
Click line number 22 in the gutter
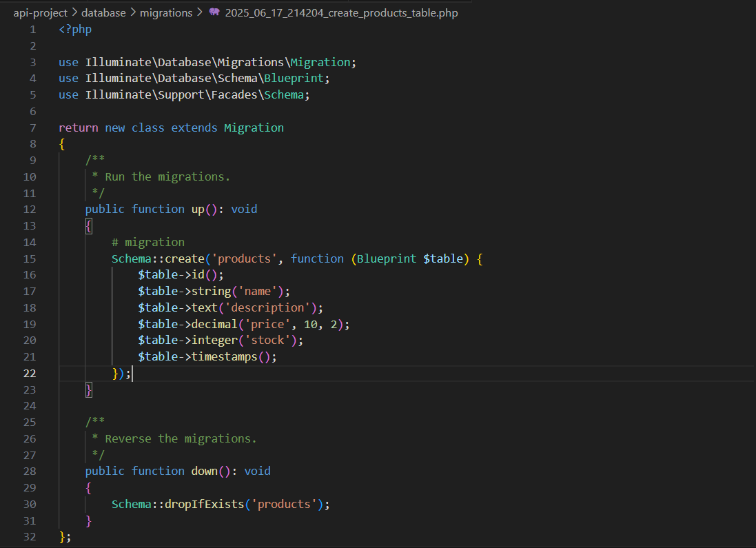click(30, 373)
